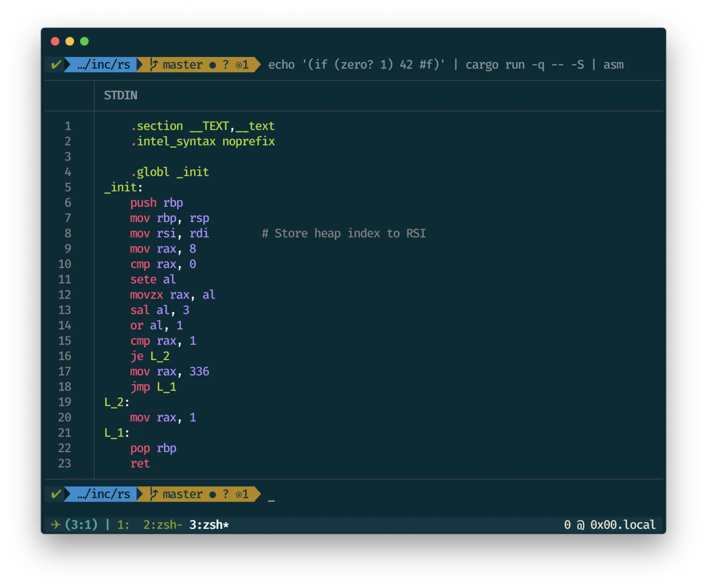Click the 'cmp rax, 0' instruction
This screenshot has height=588, width=707.
click(163, 264)
